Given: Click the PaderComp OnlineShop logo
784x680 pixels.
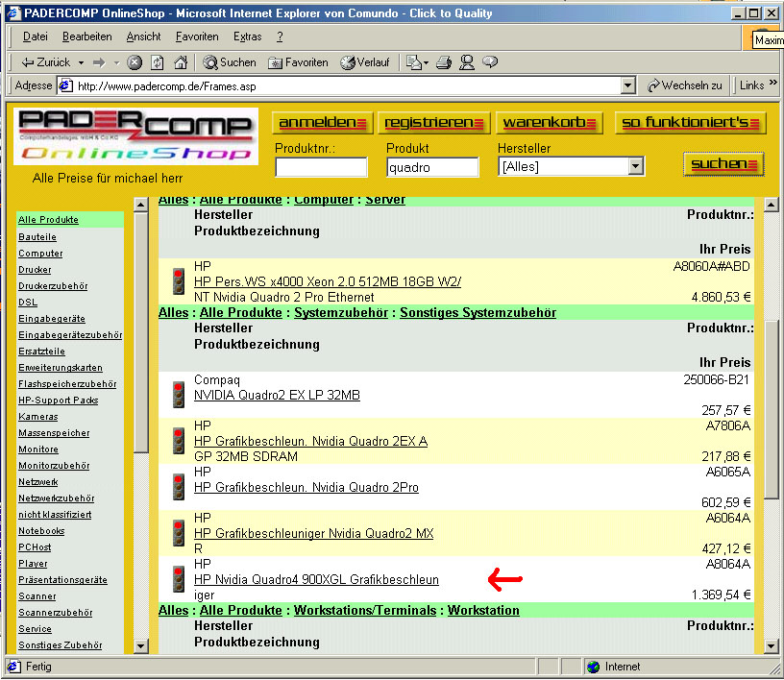Looking at the screenshot, I should click(x=135, y=136).
